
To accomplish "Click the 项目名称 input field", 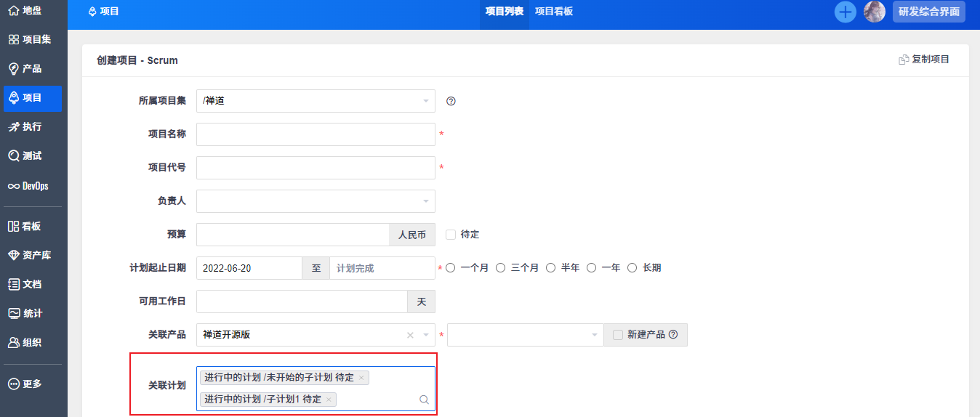I will (316, 134).
